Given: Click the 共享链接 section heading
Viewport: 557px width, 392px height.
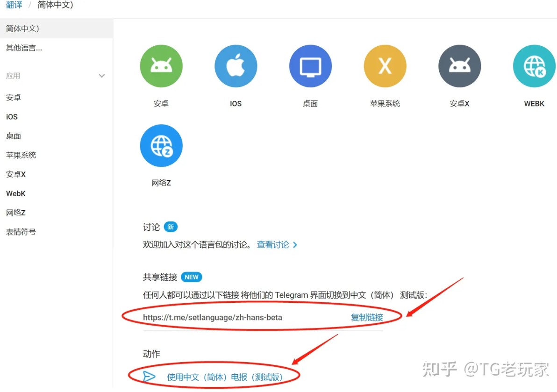Looking at the screenshot, I should [160, 277].
